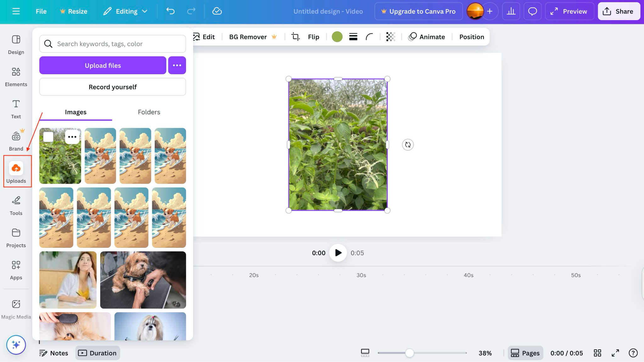Check the plant image thumbnail checkbox
Viewport: 644px width, 362px height.
tap(48, 137)
